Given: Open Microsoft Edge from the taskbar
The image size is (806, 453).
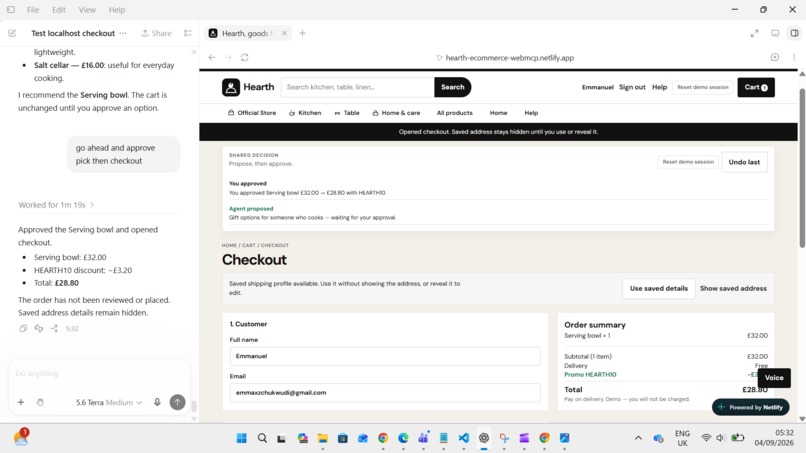Looking at the screenshot, I should [403, 438].
